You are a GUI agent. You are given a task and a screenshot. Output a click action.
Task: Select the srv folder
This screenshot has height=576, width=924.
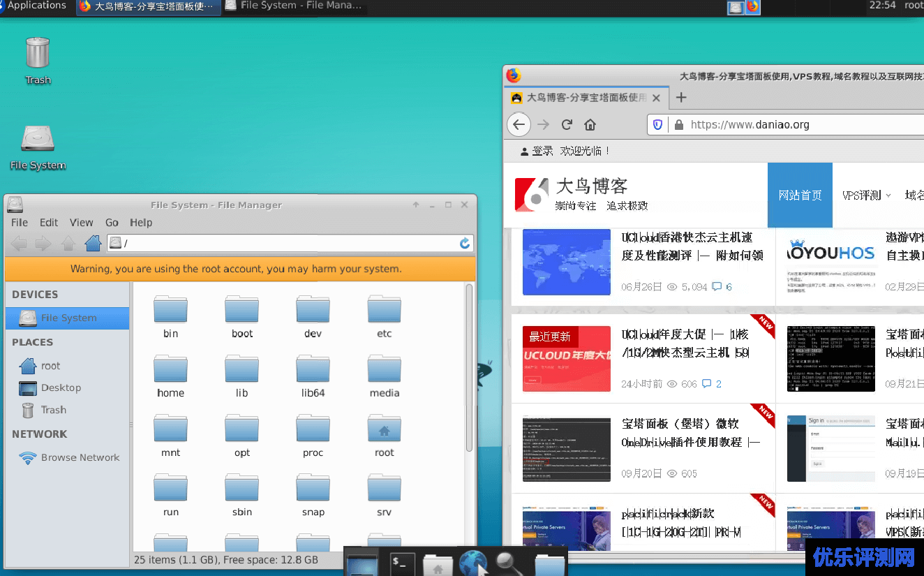(x=385, y=495)
